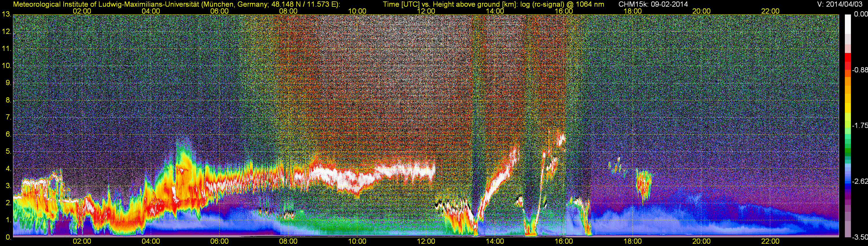The image size is (868, 246).
Task: Select the '1.' height axis label
Action: (8, 220)
